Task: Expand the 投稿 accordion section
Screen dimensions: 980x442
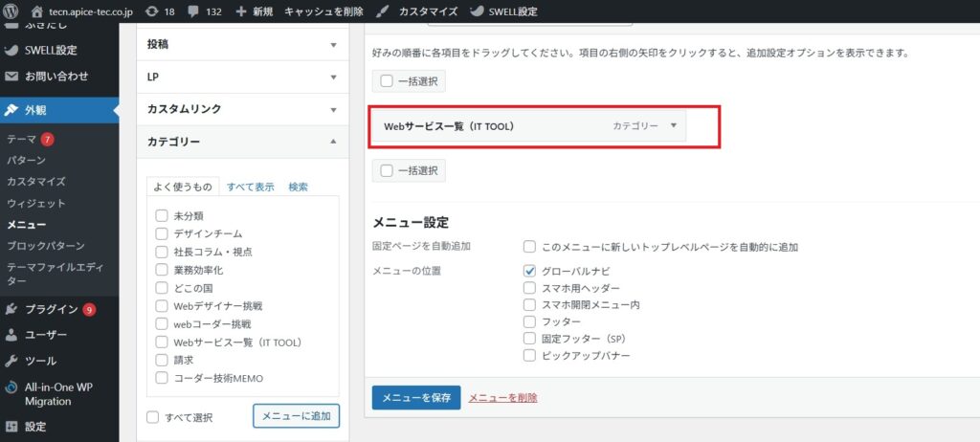Action: 242,44
